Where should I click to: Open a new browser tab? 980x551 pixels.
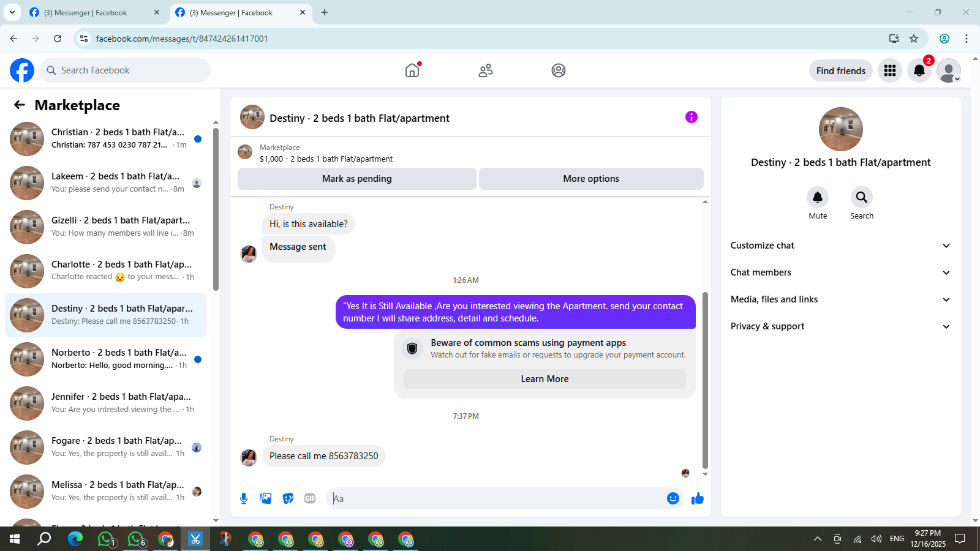coord(325,12)
